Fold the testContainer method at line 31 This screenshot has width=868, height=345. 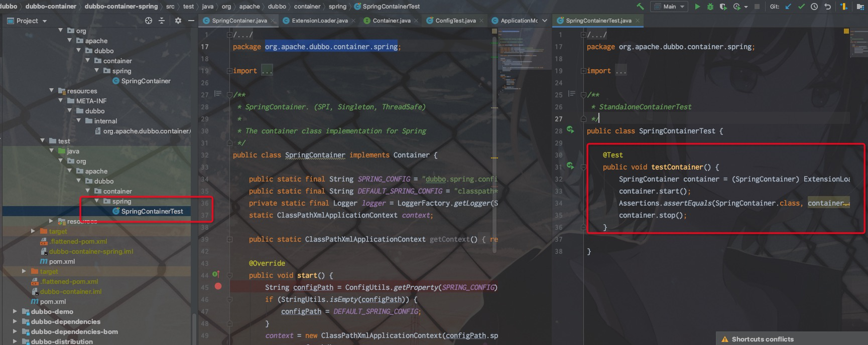(583, 167)
